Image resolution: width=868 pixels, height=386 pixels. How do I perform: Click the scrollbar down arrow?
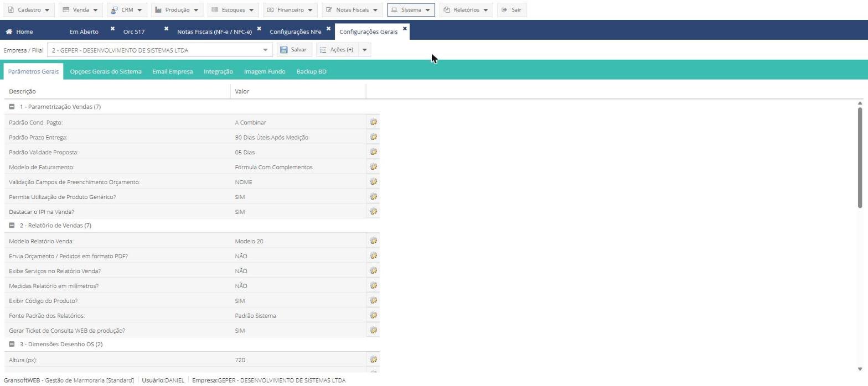point(860,369)
